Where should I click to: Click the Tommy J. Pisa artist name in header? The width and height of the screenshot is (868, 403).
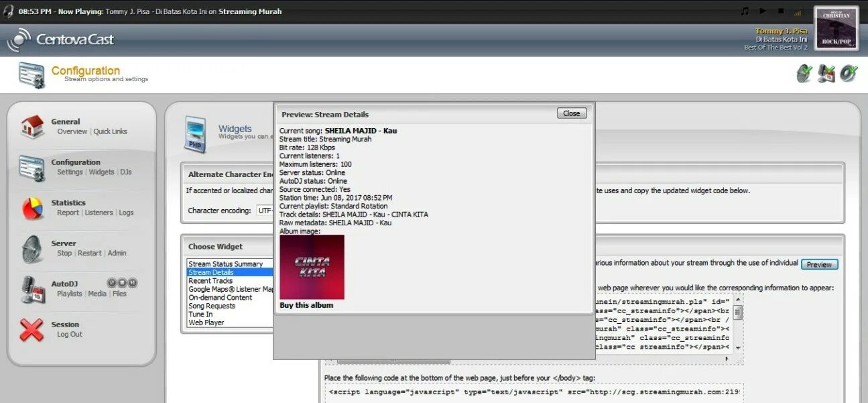pyautogui.click(x=781, y=31)
